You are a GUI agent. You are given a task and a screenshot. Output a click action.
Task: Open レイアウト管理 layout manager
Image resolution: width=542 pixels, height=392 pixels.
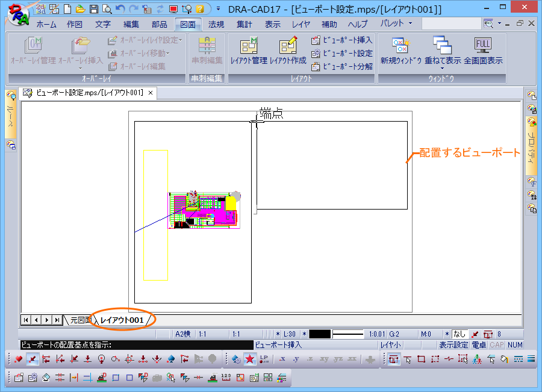point(249,52)
